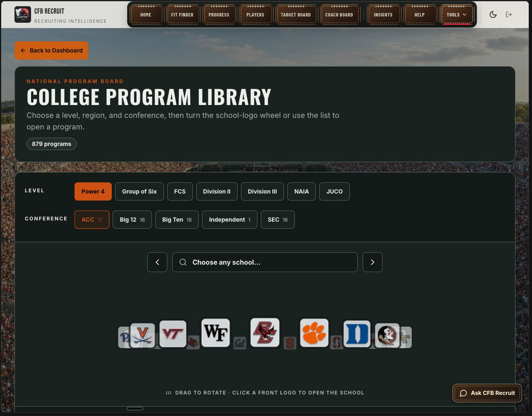Select the Power 4 level filter
The height and width of the screenshot is (416, 532).
coord(93,191)
